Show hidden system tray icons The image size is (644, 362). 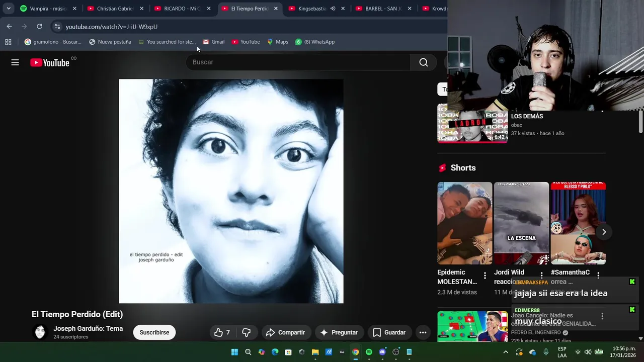pyautogui.click(x=506, y=352)
